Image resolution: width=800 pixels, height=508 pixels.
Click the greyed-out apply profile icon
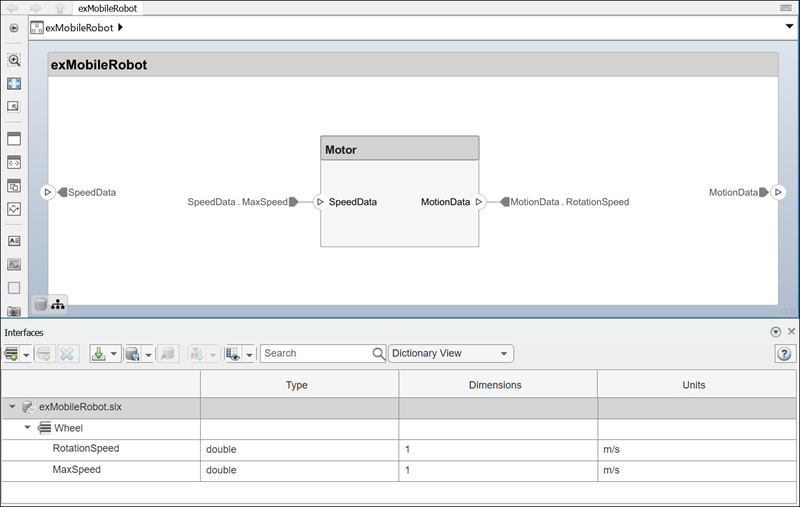point(197,353)
